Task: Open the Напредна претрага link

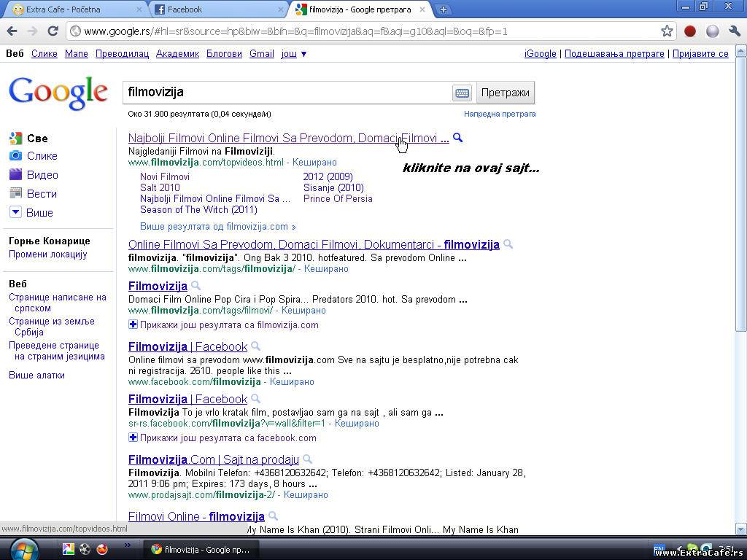Action: [499, 114]
